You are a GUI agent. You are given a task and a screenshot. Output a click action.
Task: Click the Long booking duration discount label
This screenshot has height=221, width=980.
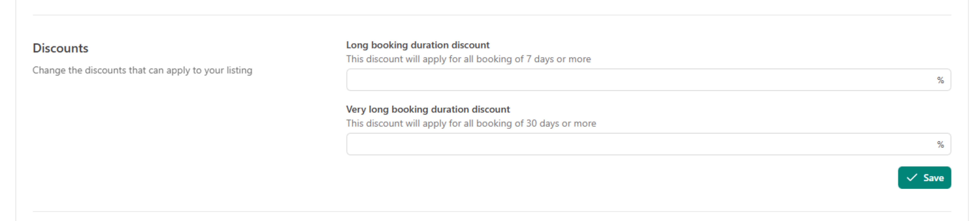(418, 45)
